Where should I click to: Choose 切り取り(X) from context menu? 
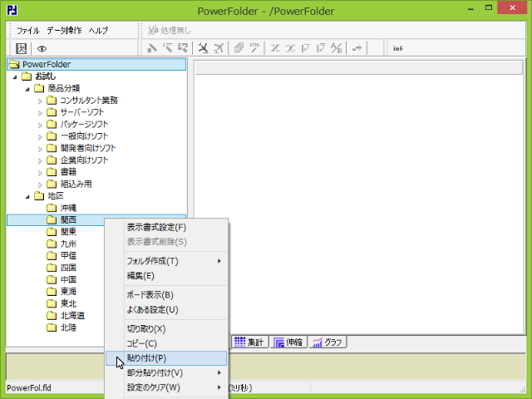pos(166,329)
